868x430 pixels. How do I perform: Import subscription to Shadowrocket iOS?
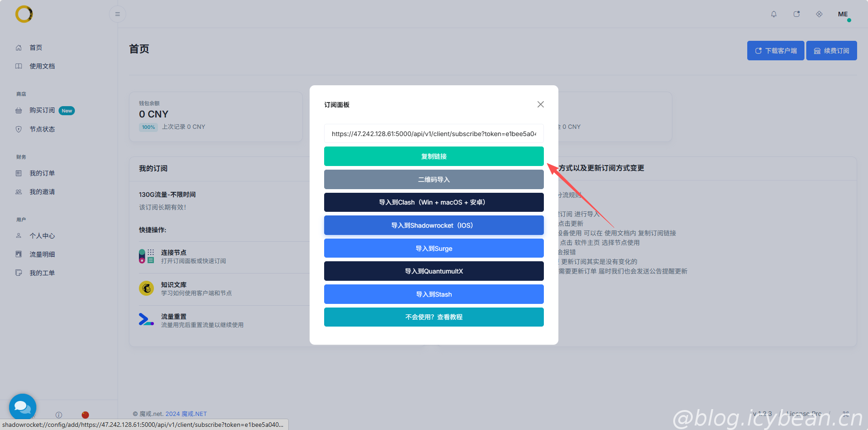tap(434, 225)
